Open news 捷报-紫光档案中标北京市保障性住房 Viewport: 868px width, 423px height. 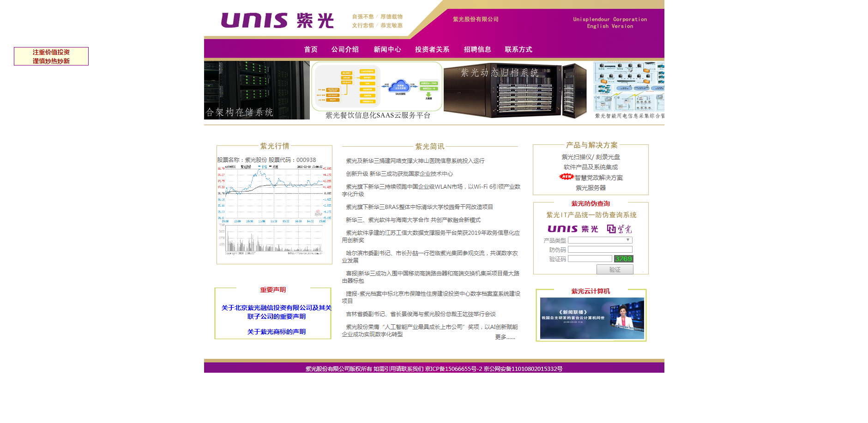[x=431, y=298]
